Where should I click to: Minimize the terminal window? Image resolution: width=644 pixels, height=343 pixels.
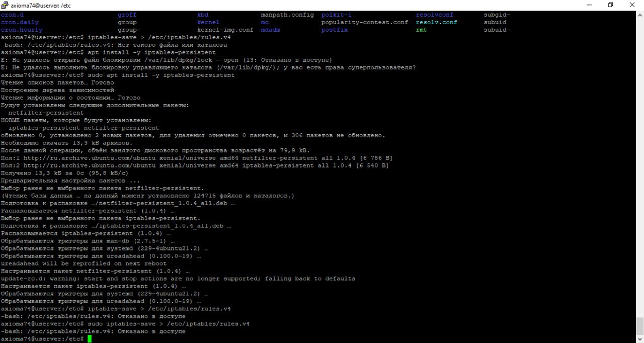click(588, 5)
